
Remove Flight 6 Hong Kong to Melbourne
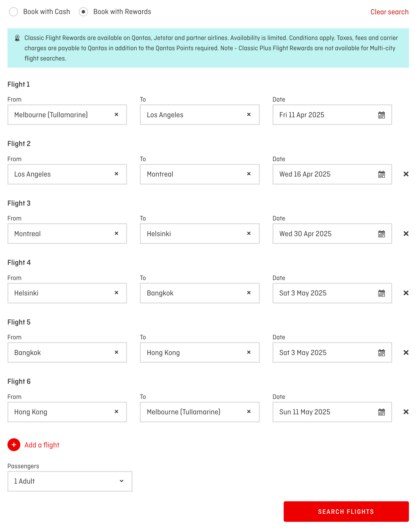click(x=406, y=412)
